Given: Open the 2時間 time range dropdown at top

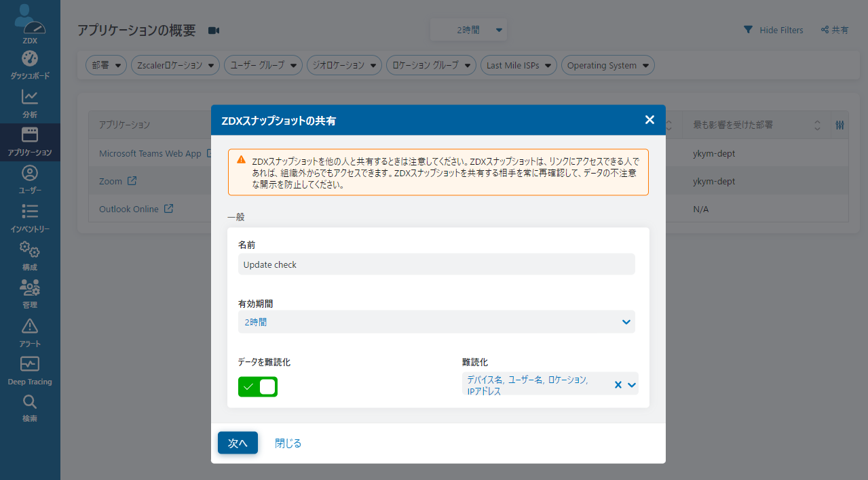Looking at the screenshot, I should (x=468, y=30).
